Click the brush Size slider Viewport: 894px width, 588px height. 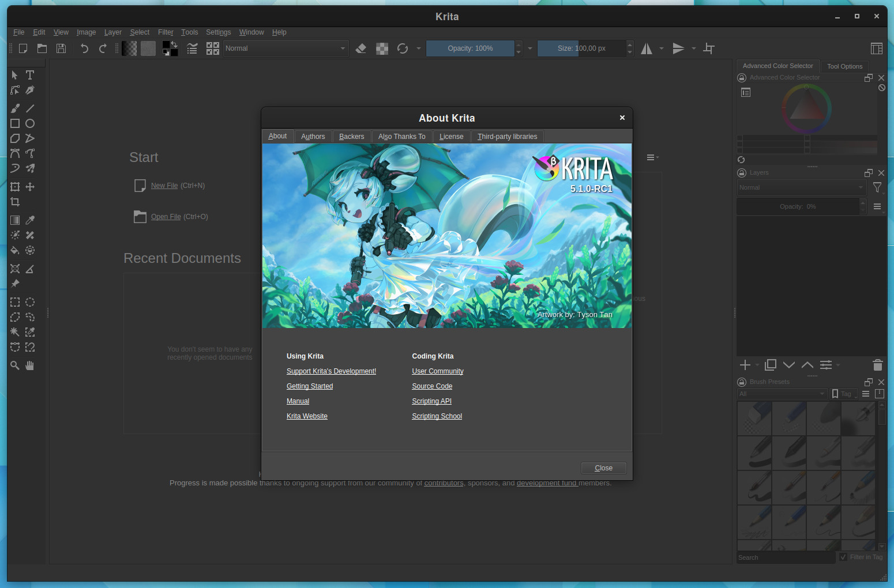581,48
